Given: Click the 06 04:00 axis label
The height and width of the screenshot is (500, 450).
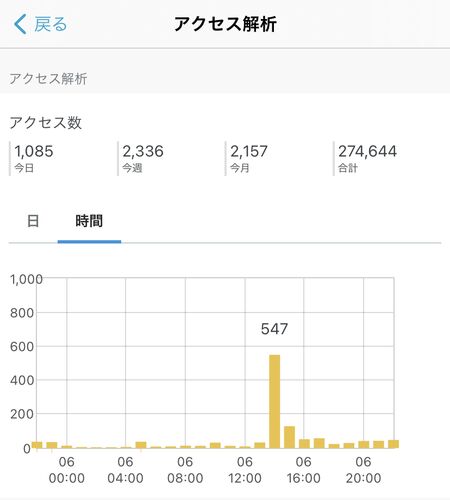Looking at the screenshot, I should pos(126,470).
